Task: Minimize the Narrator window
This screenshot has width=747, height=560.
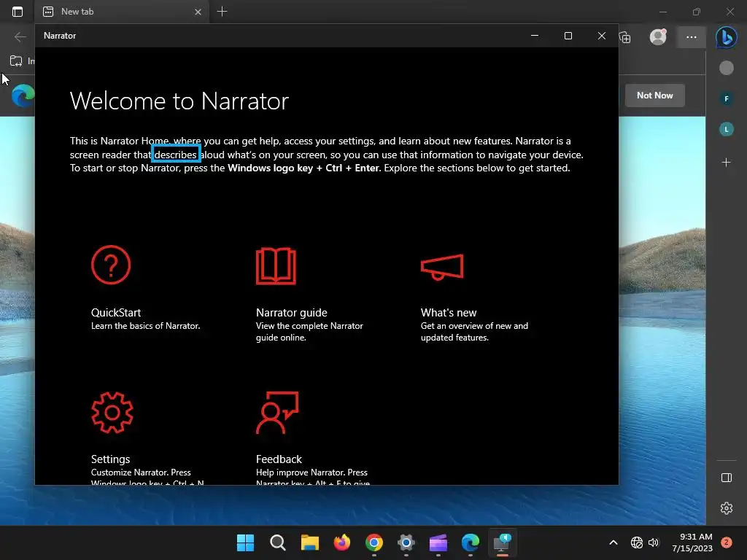Action: tap(535, 36)
